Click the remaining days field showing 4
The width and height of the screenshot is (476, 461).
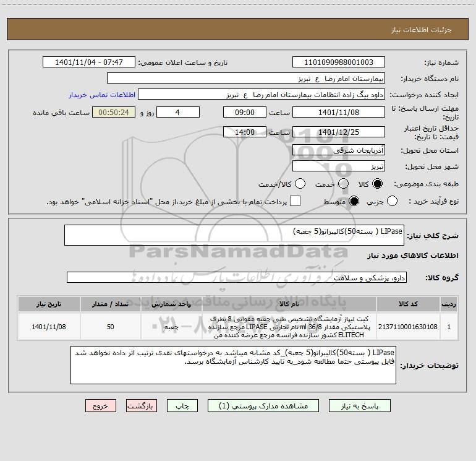(x=178, y=112)
